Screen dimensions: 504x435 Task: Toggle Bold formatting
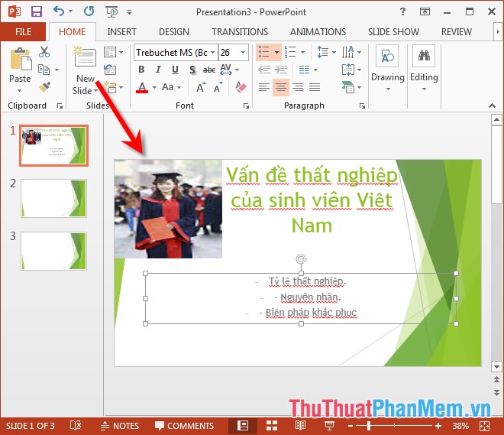tap(141, 70)
